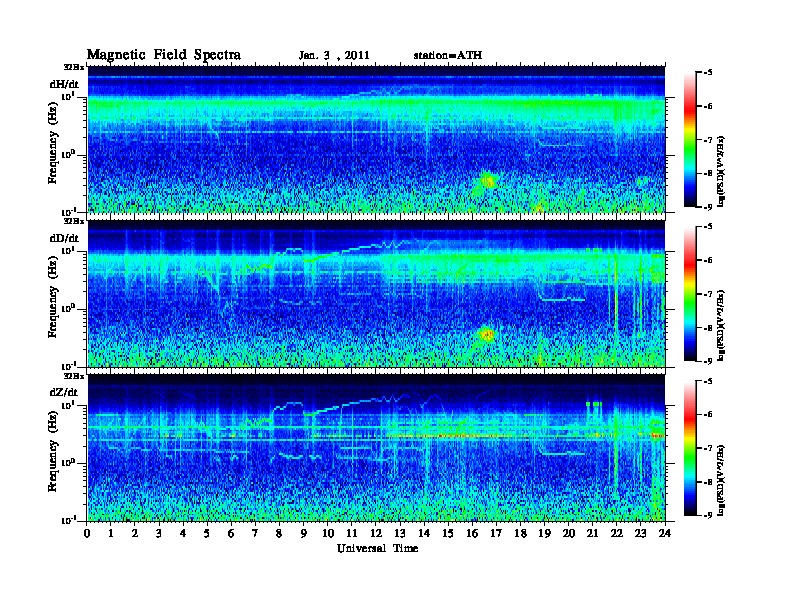Select the dZ/dt panel label
Image resolution: width=792 pixels, height=612 pixels.
64,392
